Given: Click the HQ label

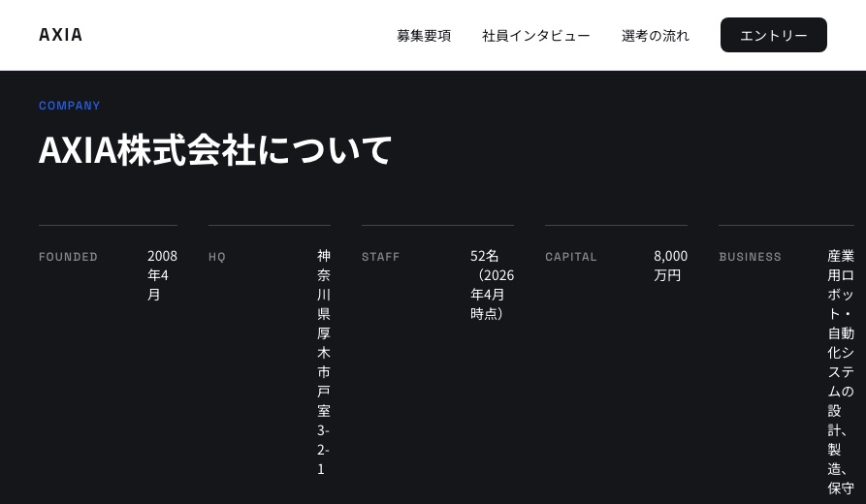Looking at the screenshot, I should [x=217, y=257].
